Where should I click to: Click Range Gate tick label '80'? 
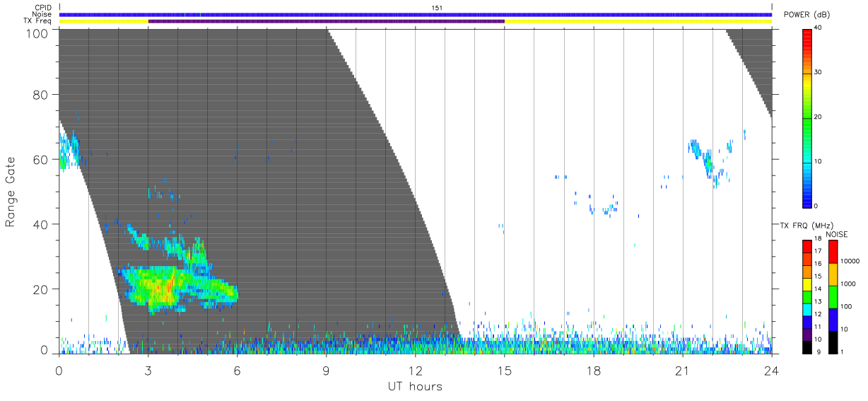(41, 95)
